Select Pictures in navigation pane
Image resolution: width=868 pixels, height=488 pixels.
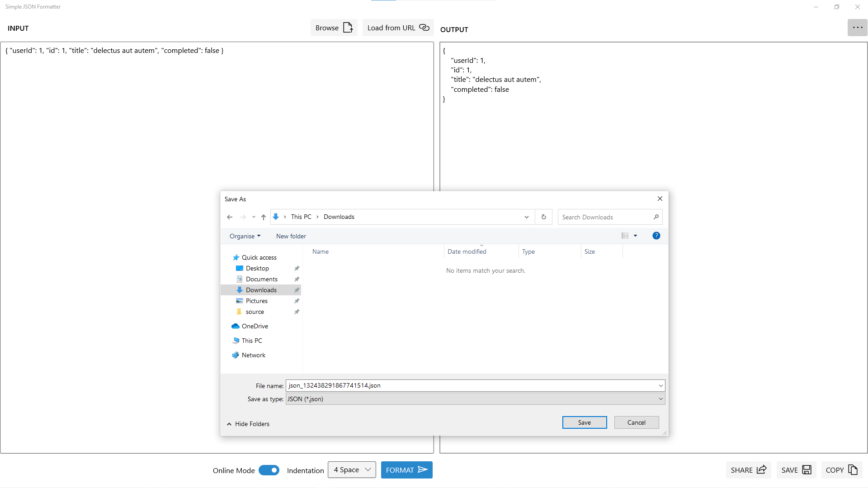(257, 301)
